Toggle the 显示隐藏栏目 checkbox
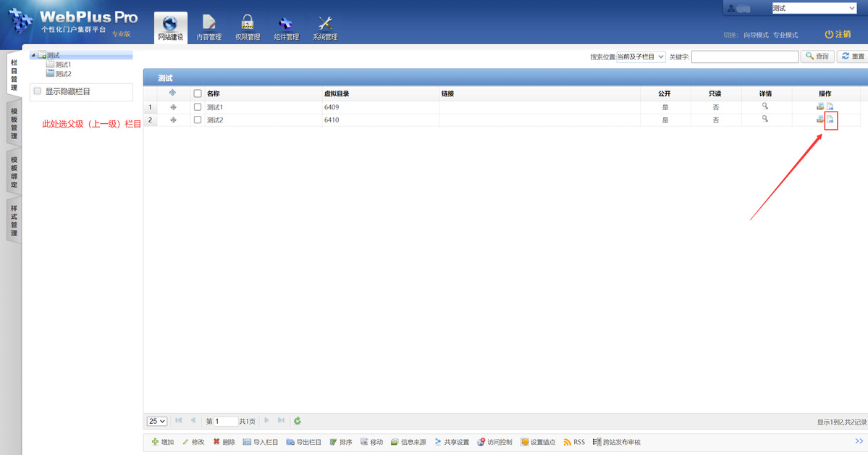 38,91
